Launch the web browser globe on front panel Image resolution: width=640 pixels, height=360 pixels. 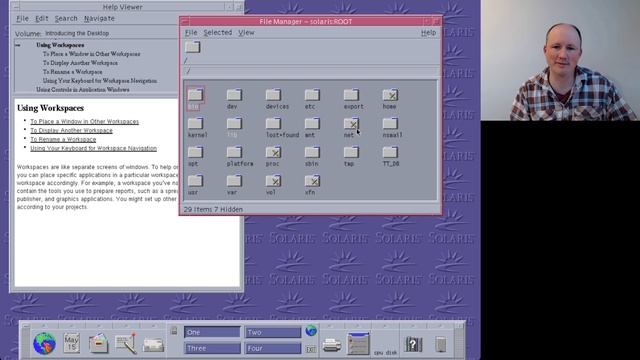(x=44, y=343)
